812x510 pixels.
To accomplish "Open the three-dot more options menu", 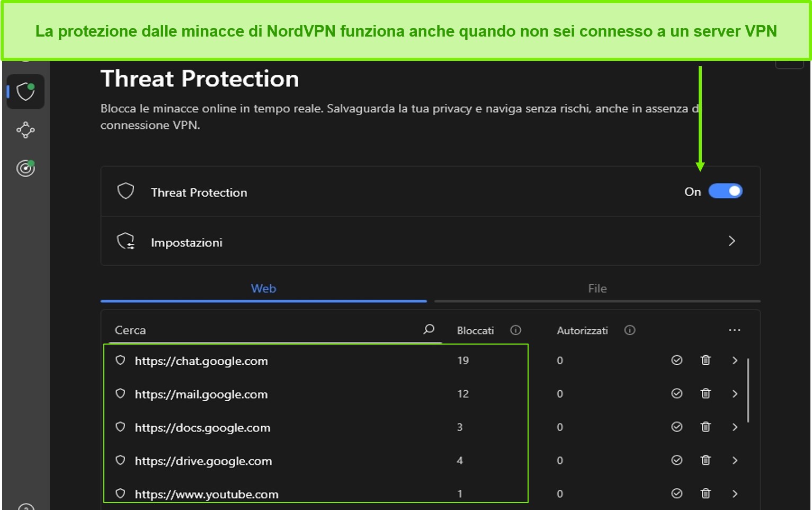I will (x=735, y=330).
